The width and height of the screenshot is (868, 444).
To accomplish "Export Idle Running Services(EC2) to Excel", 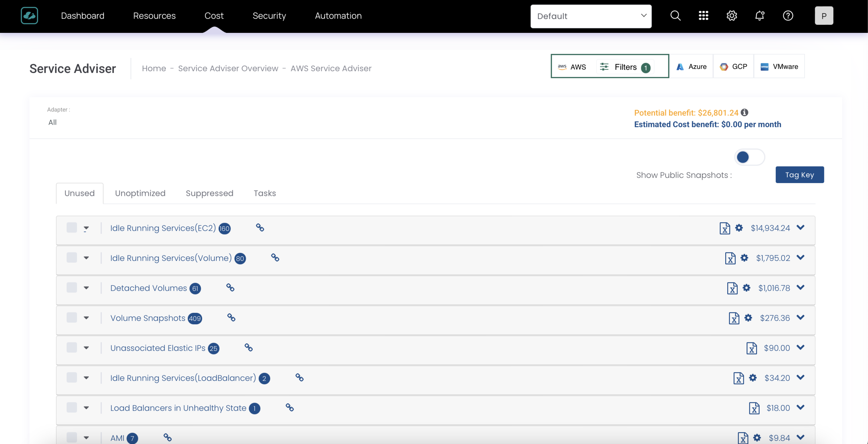I will pyautogui.click(x=725, y=228).
